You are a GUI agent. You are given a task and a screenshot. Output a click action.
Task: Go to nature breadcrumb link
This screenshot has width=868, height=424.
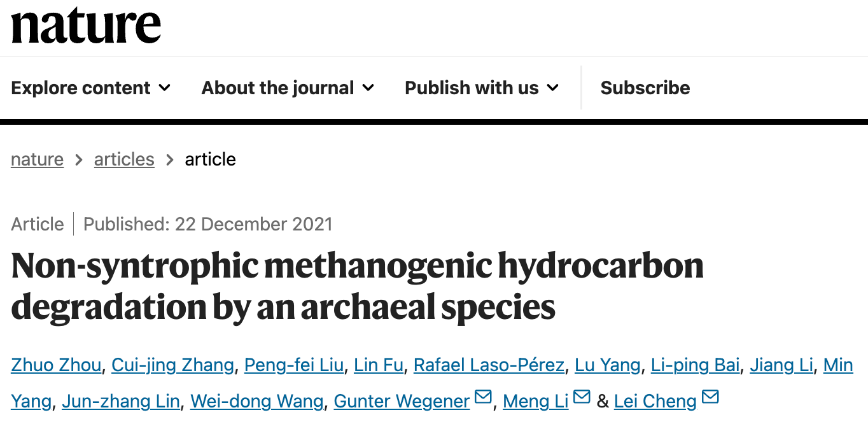click(38, 159)
